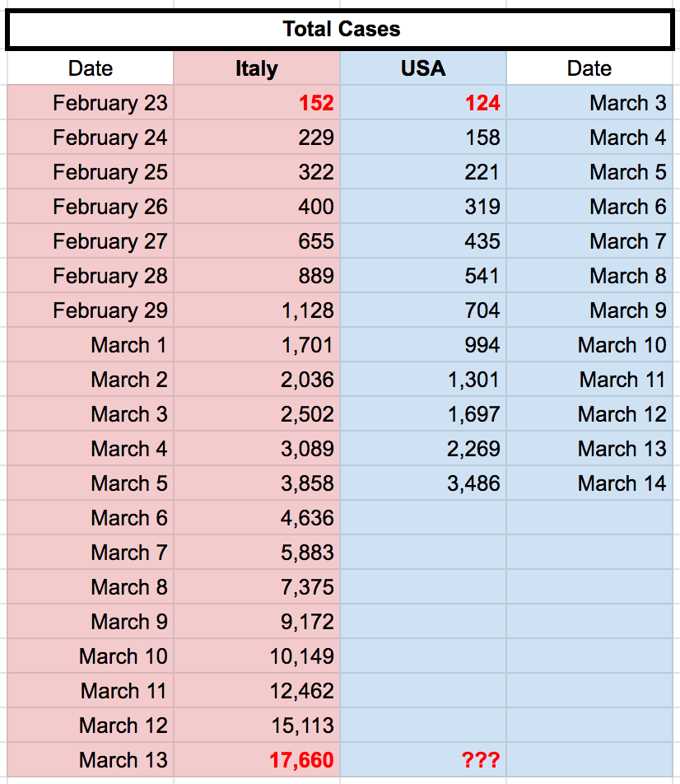Viewport: 680px width, 784px height.
Task: Select the right Date column header
Action: coord(589,68)
